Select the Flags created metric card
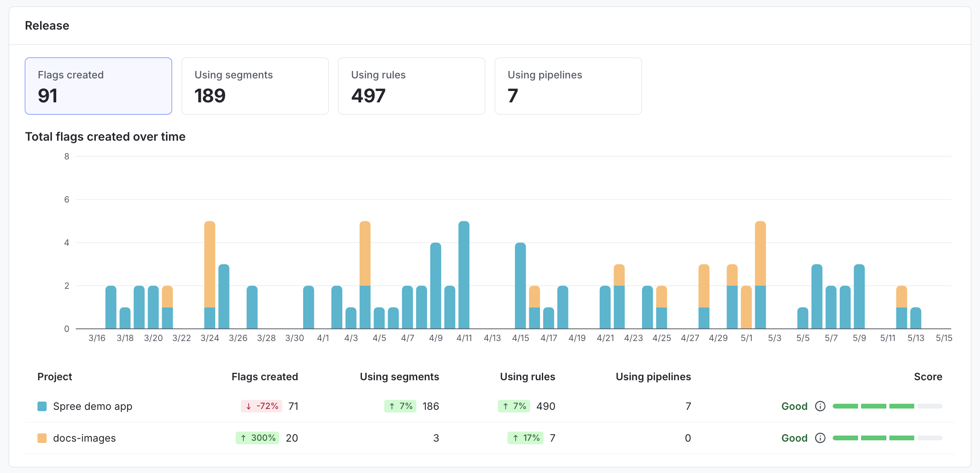This screenshot has width=980, height=473. [x=98, y=86]
